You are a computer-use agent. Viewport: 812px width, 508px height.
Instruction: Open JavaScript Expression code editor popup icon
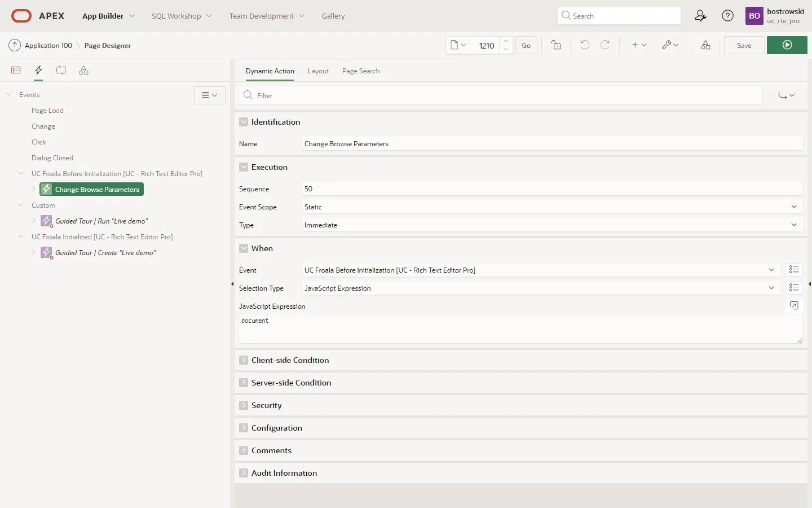793,306
